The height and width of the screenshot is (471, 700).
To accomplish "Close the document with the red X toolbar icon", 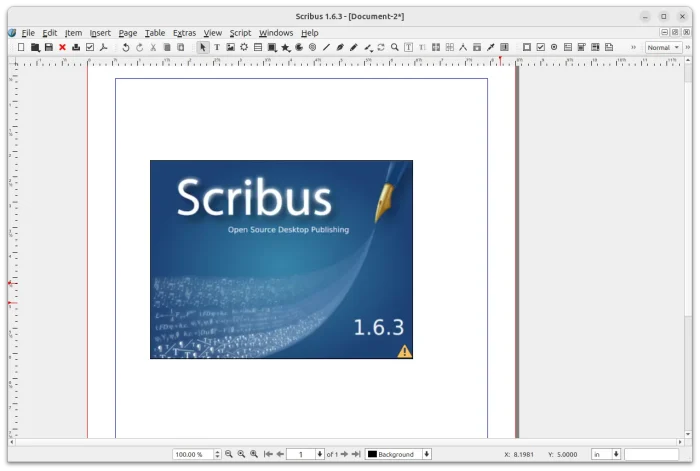I will click(x=62, y=47).
